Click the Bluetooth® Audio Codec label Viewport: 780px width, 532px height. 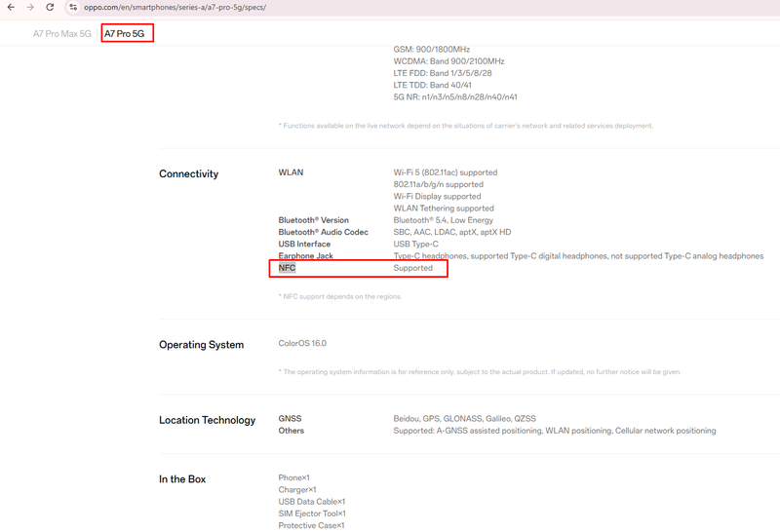click(324, 232)
